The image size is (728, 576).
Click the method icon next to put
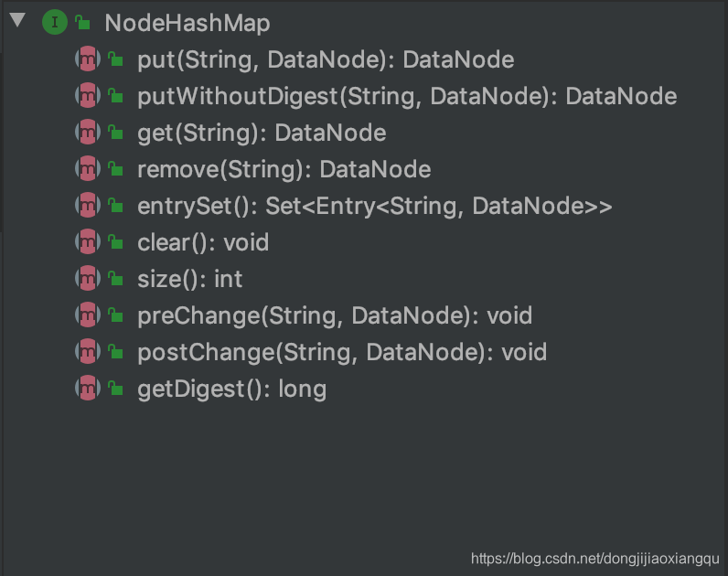[x=87, y=59]
